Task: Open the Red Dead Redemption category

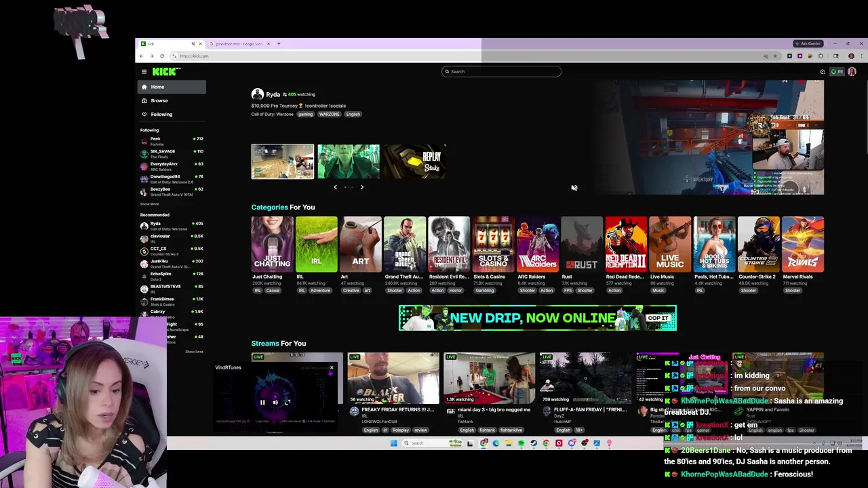Action: [x=626, y=245]
